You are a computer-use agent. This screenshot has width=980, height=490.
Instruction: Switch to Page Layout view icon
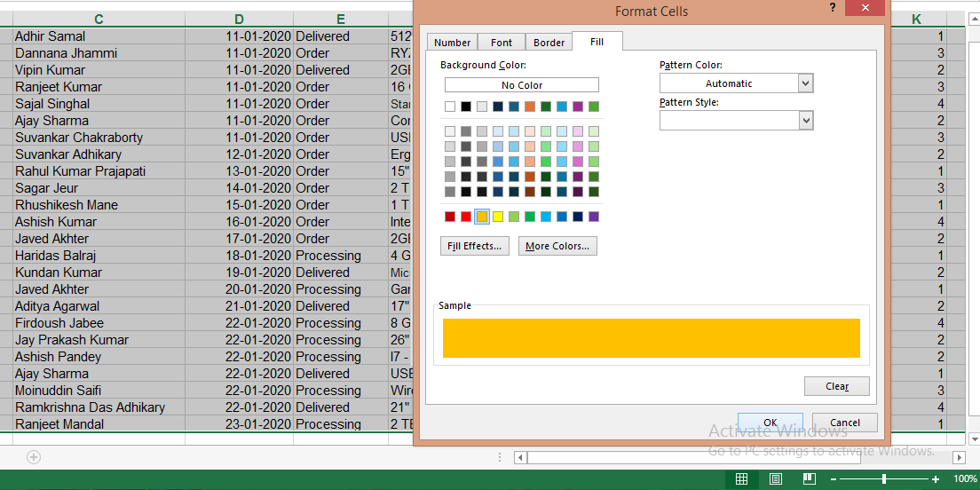click(776, 479)
